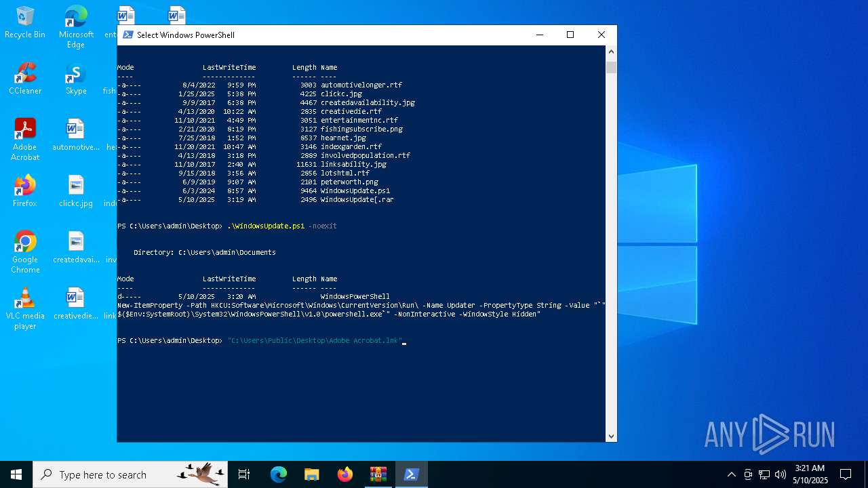Open the Windows Start menu

[16, 474]
